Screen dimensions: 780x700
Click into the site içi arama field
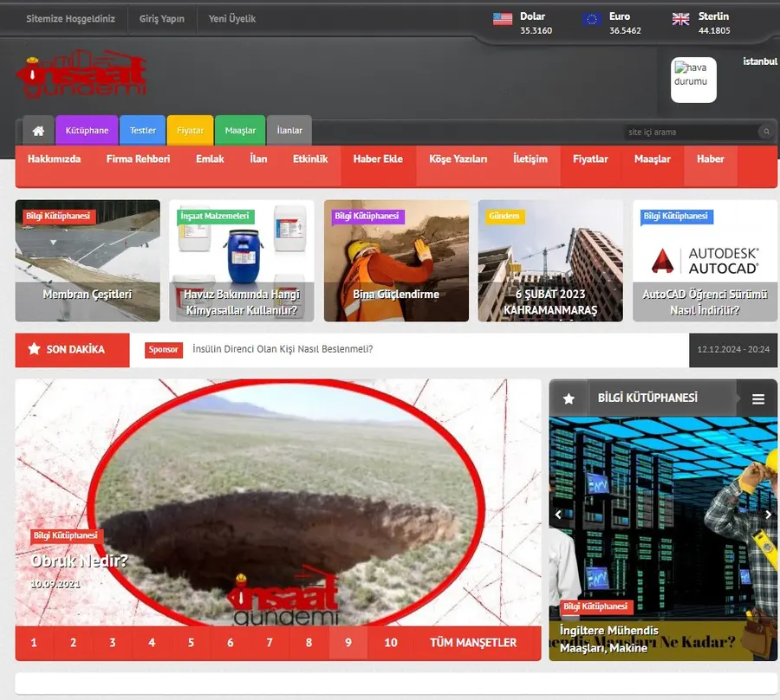pyautogui.click(x=692, y=132)
